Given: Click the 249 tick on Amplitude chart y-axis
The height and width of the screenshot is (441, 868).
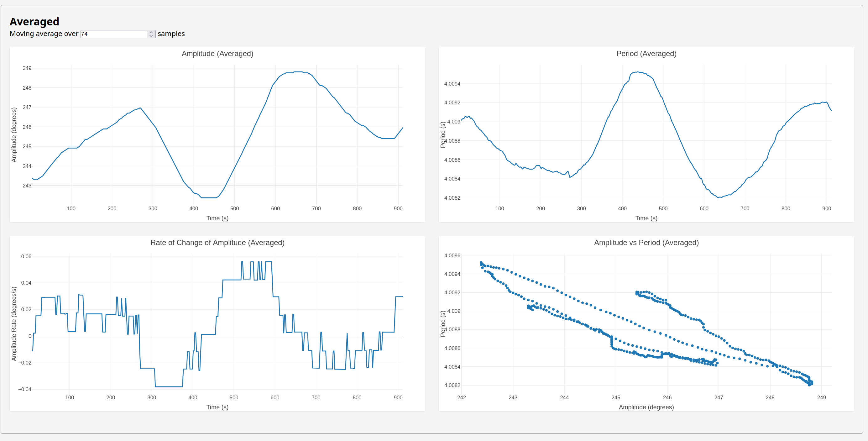Looking at the screenshot, I should tap(27, 68).
